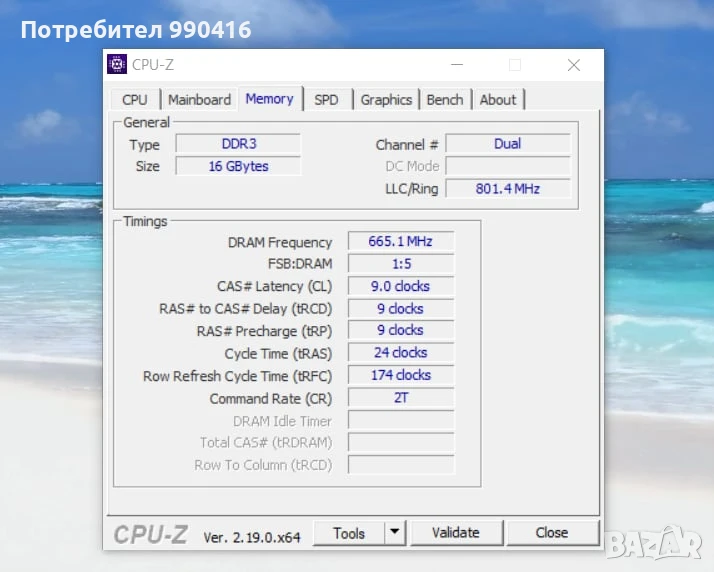Click the Tools button
Screen dimensions: 714x572
click(x=349, y=533)
